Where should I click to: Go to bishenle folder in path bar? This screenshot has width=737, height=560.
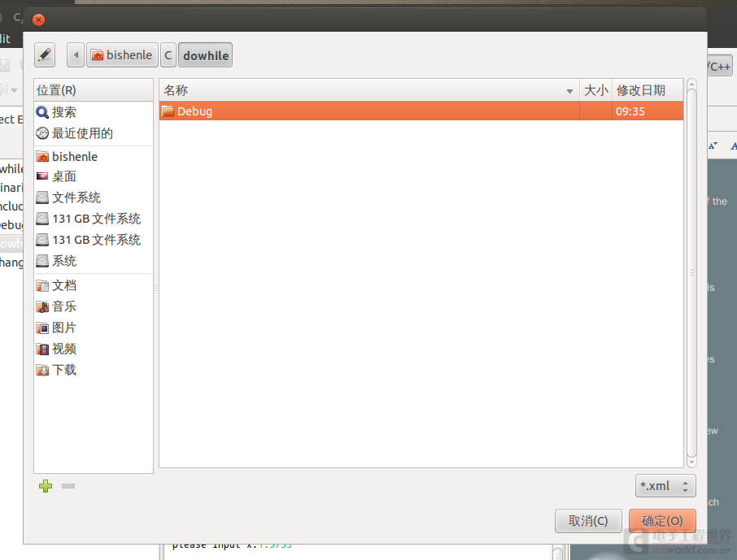pos(122,55)
